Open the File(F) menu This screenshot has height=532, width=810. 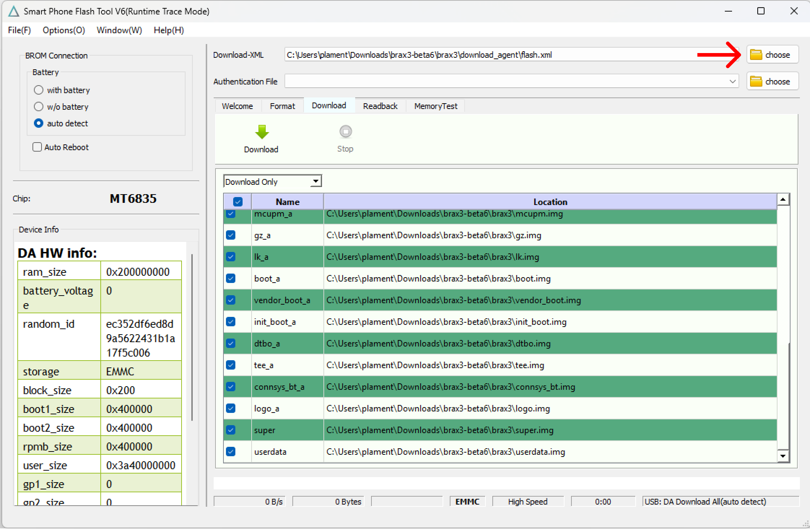[19, 30]
